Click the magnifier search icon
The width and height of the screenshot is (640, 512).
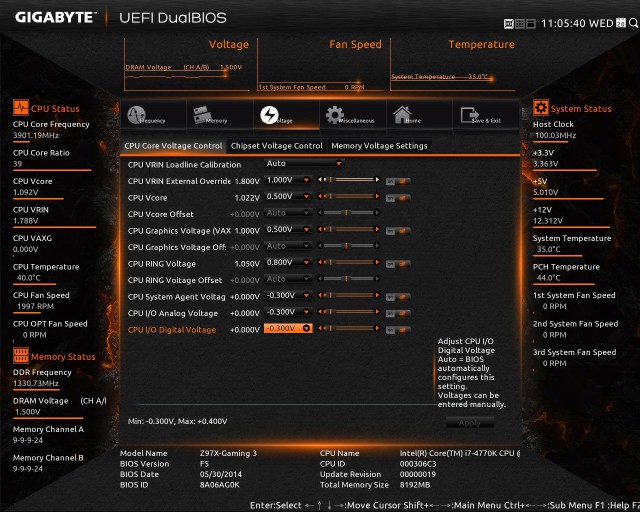coord(633,23)
